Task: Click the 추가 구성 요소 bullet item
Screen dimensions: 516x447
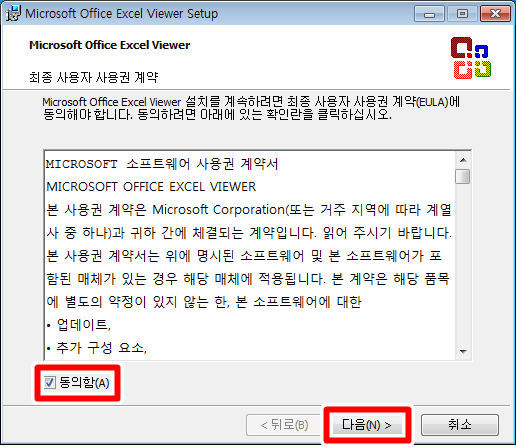Action: 97,348
